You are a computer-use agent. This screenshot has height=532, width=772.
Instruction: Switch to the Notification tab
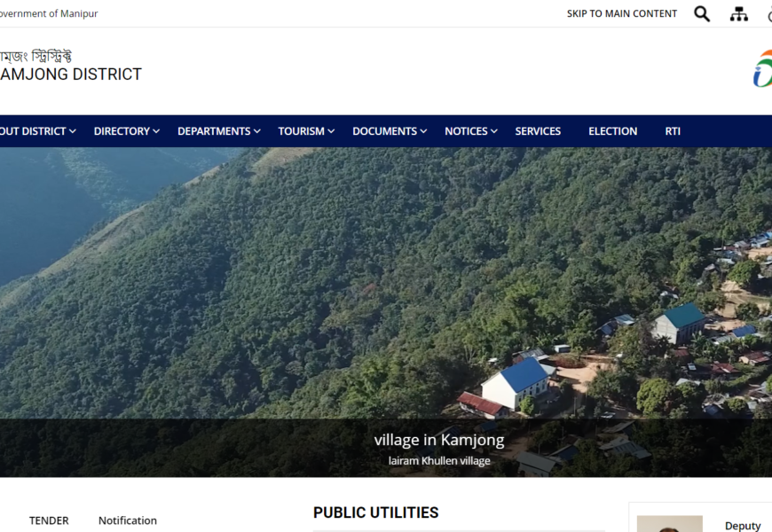128,520
